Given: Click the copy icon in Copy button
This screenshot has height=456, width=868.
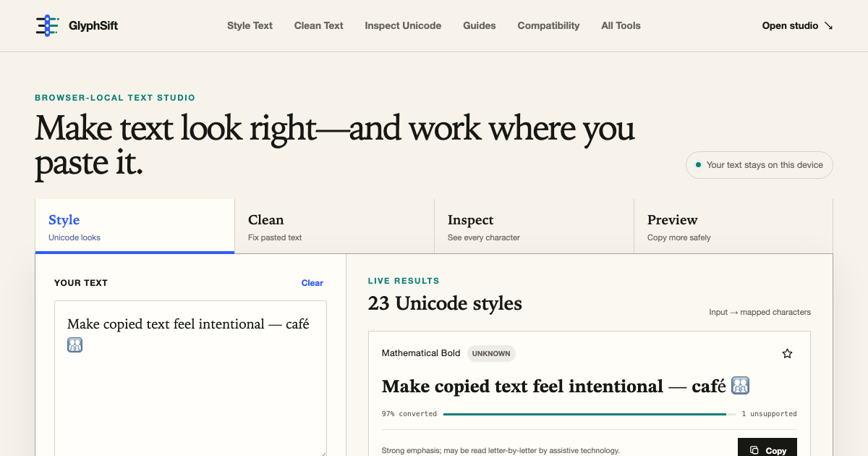Looking at the screenshot, I should (x=754, y=450).
